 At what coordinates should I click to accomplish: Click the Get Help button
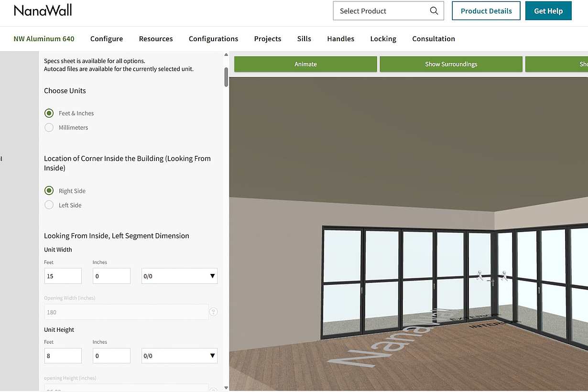click(548, 11)
